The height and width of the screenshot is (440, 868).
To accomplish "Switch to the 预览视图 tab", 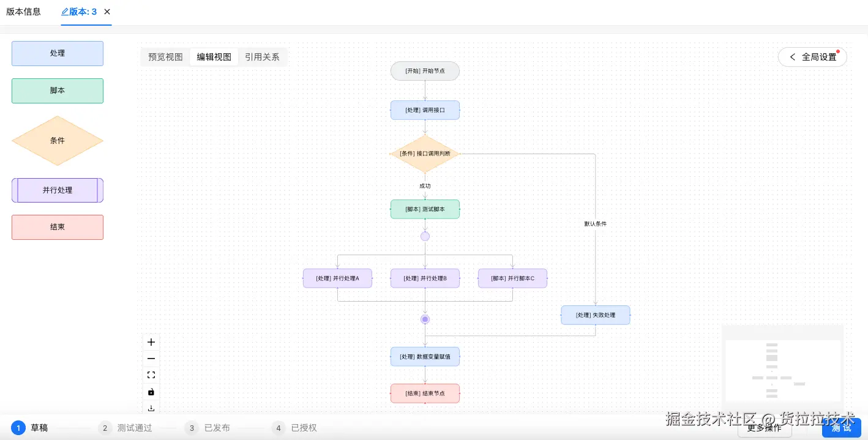I will (x=165, y=57).
